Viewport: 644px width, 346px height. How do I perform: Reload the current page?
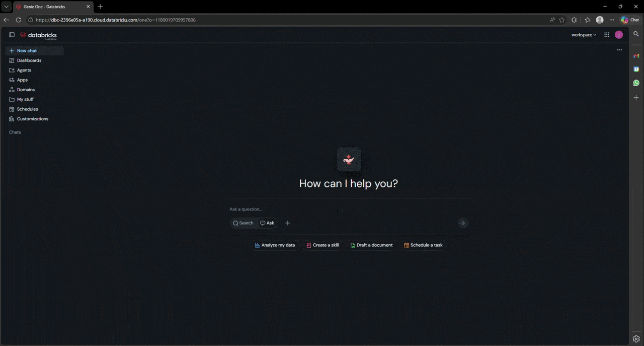pos(19,20)
